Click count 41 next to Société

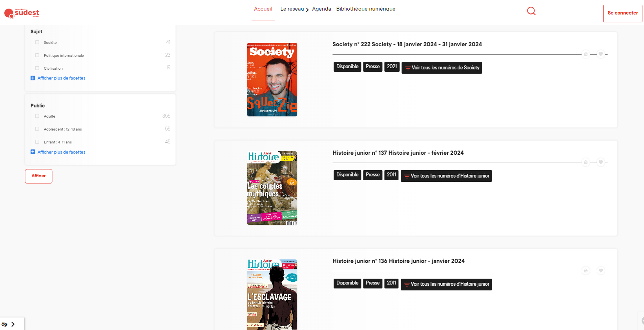pos(168,42)
